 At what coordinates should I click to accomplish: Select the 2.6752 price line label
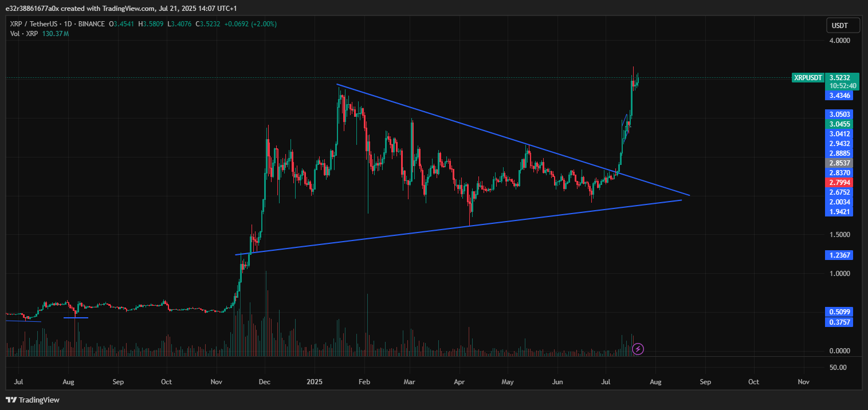point(839,192)
